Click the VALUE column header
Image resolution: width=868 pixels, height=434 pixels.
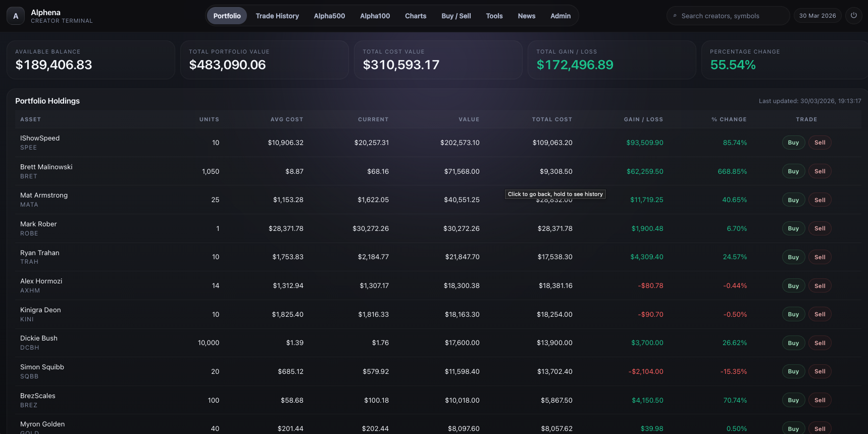[x=469, y=120]
